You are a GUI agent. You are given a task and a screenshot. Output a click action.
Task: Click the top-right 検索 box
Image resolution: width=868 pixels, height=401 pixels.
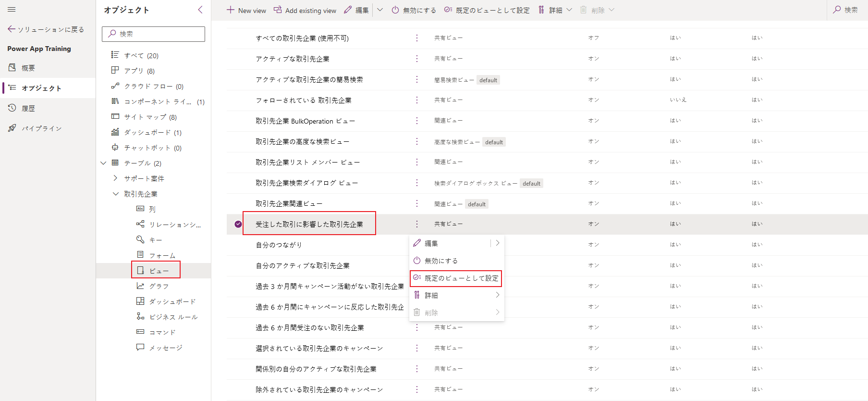point(847,10)
